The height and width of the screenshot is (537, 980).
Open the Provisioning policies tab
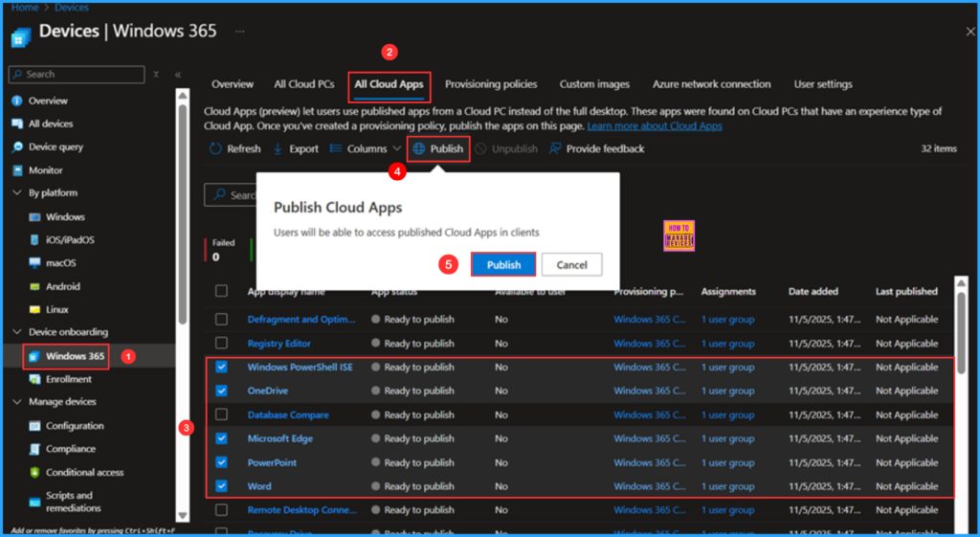(491, 84)
